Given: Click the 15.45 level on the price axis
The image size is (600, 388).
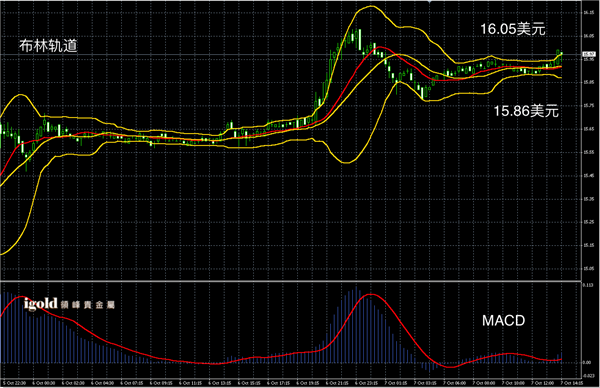Looking at the screenshot, I should 589,176.
